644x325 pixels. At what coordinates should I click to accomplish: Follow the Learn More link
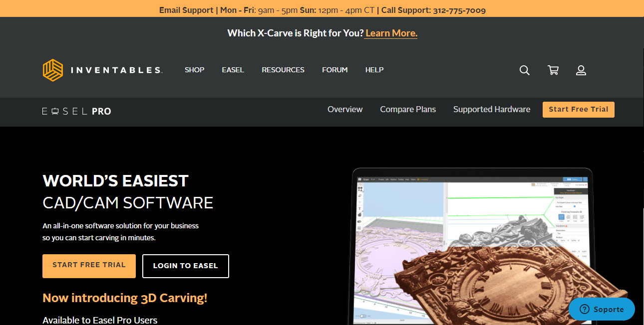(x=391, y=33)
